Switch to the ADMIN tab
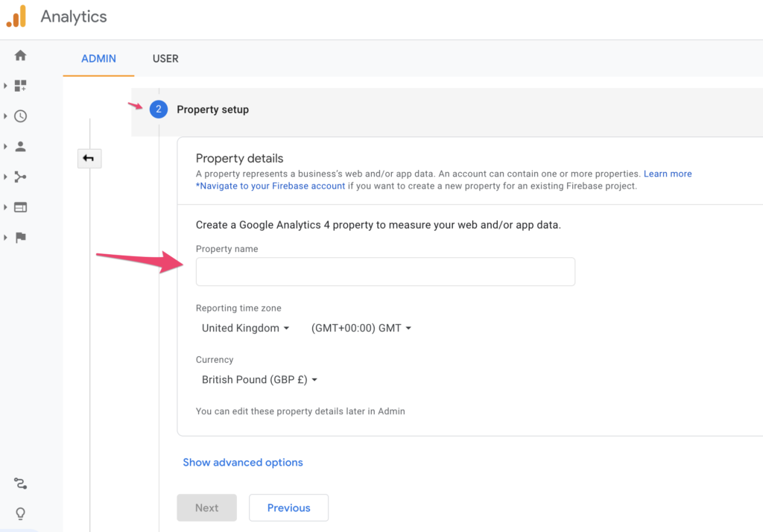 click(x=99, y=58)
